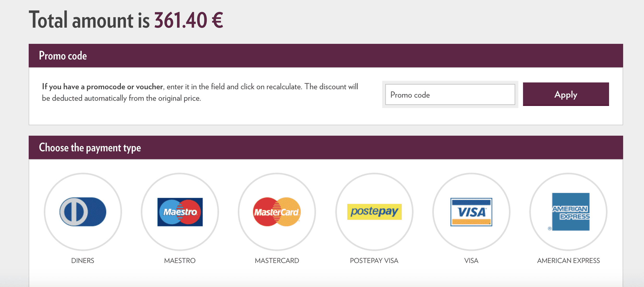Click the MAESTRO text label
The width and height of the screenshot is (644, 287).
[x=180, y=260]
